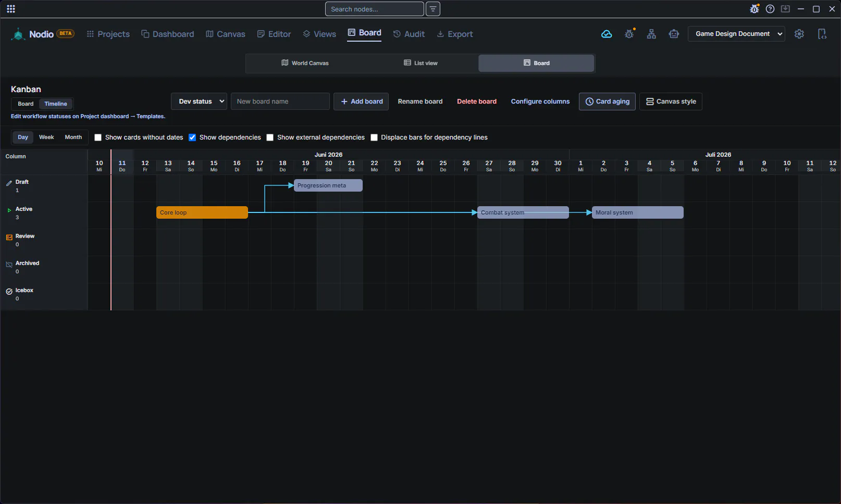Open settings gear icon
The width and height of the screenshot is (841, 504).
tap(799, 34)
